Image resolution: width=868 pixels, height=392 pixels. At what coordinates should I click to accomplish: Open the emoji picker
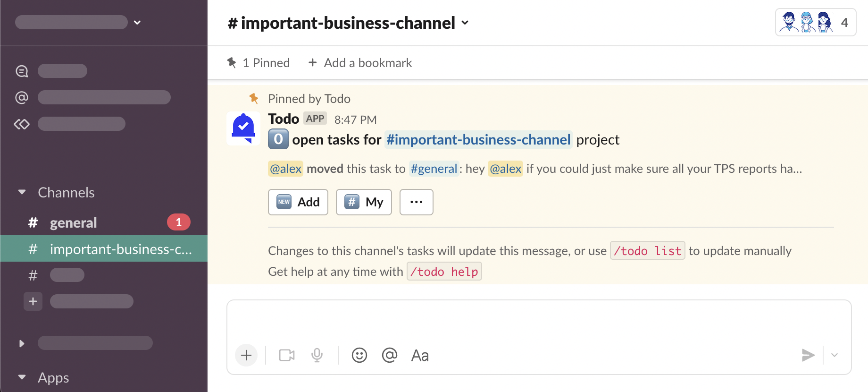(359, 355)
